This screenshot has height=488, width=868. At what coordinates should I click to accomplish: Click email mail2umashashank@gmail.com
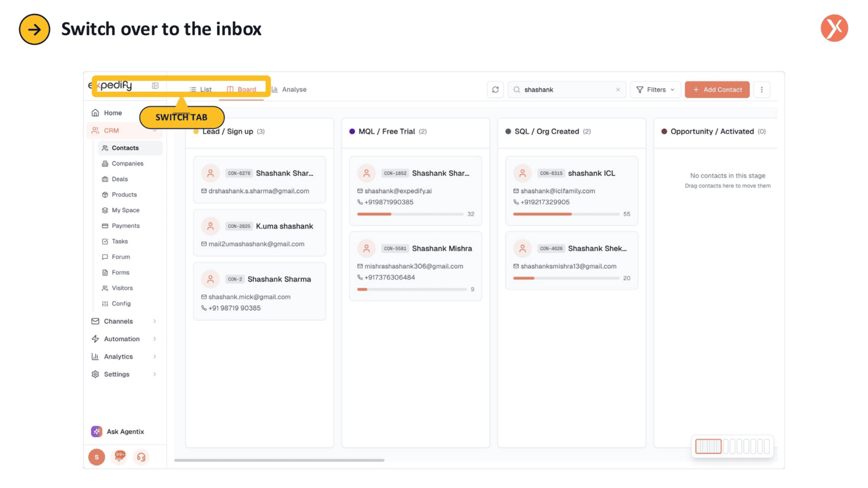pyautogui.click(x=256, y=244)
